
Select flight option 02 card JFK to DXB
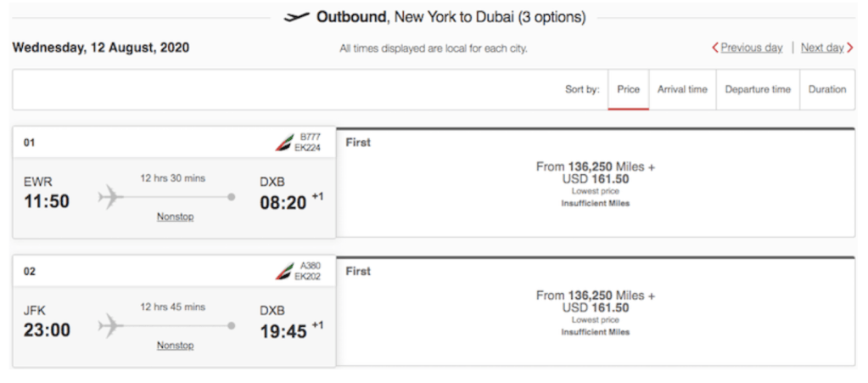tap(174, 313)
